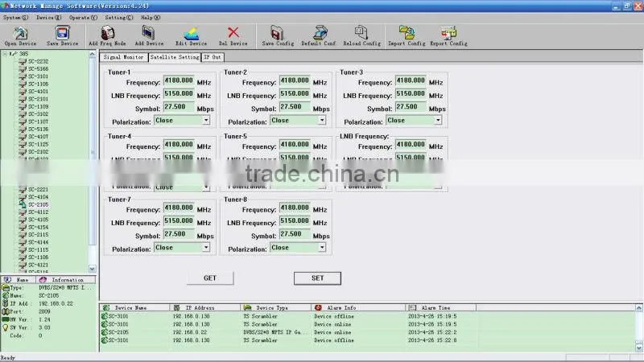
Task: Click the Del Device red X icon
Action: [x=233, y=32]
